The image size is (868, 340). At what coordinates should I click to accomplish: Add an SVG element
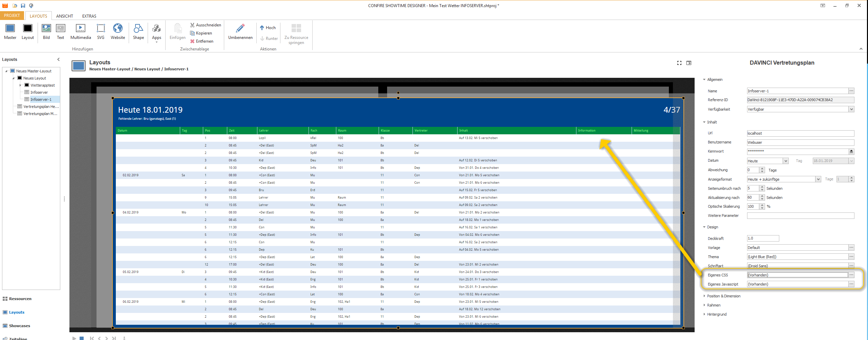point(101,32)
